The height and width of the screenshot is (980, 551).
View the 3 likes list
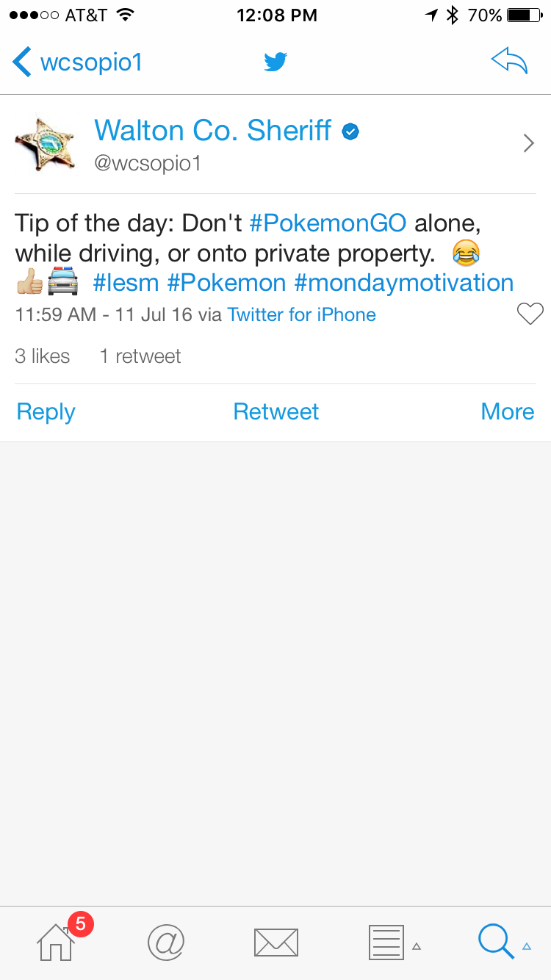coord(43,356)
